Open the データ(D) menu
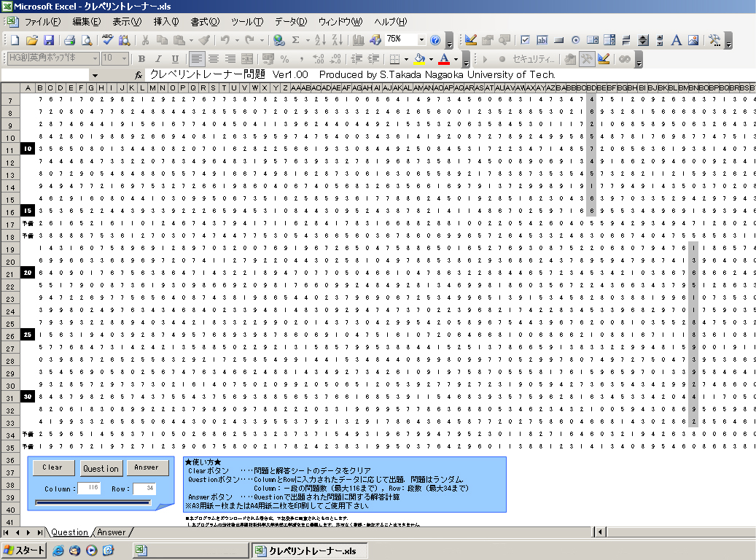This screenshot has width=756, height=560. pos(291,21)
